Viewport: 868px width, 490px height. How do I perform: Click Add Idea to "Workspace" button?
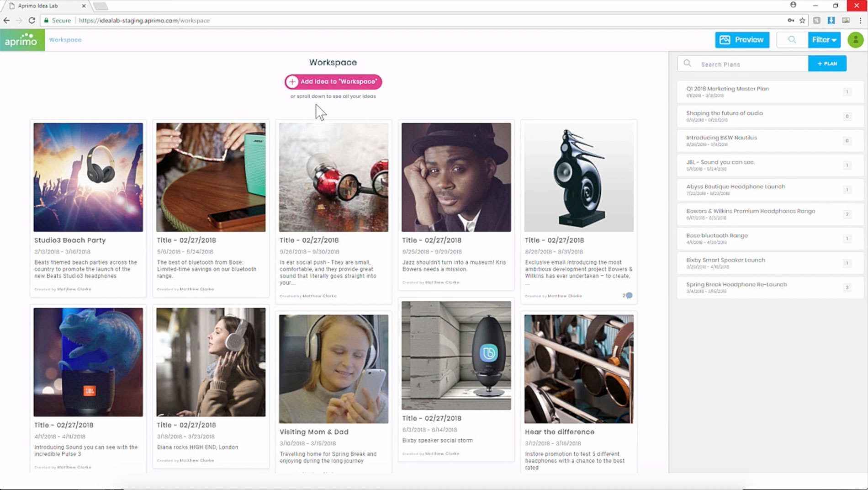[x=333, y=82]
